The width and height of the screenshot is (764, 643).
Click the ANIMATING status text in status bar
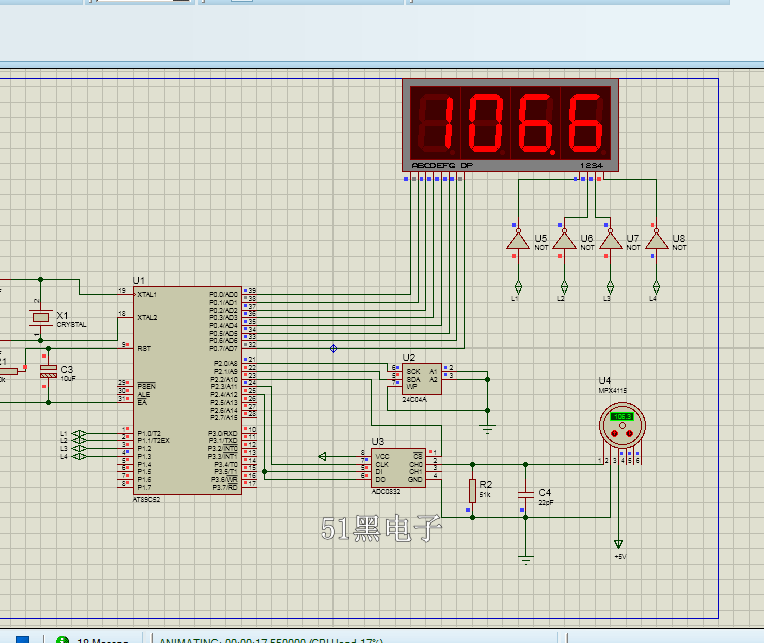271,641
